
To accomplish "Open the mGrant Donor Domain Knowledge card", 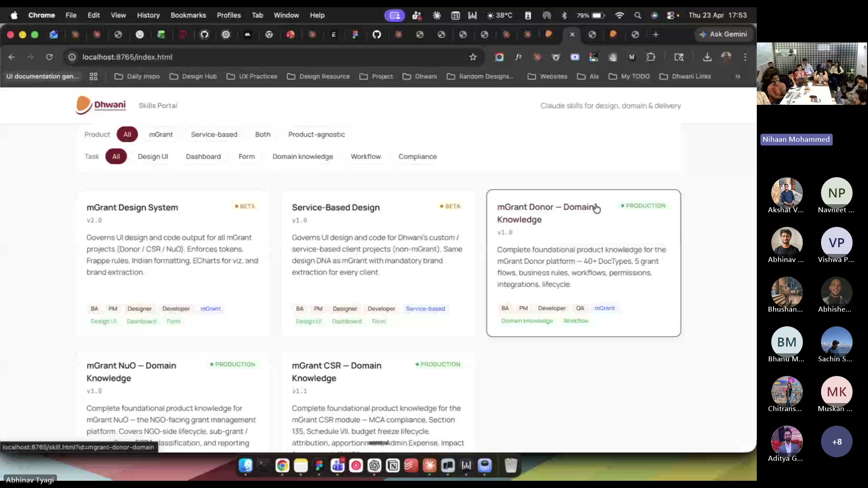I will pyautogui.click(x=583, y=262).
